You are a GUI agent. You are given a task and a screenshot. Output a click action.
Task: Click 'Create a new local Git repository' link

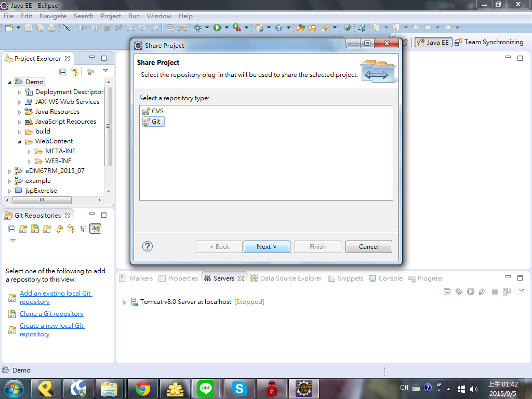(52, 329)
